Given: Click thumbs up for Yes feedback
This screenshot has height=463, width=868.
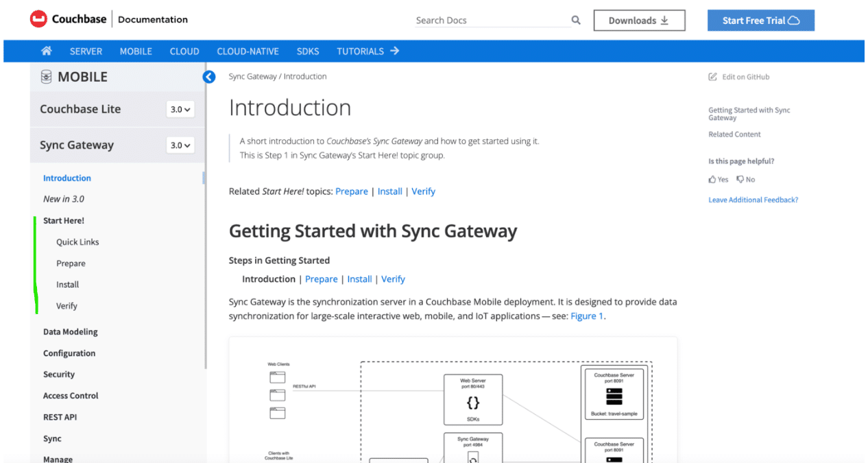Looking at the screenshot, I should pyautogui.click(x=712, y=179).
